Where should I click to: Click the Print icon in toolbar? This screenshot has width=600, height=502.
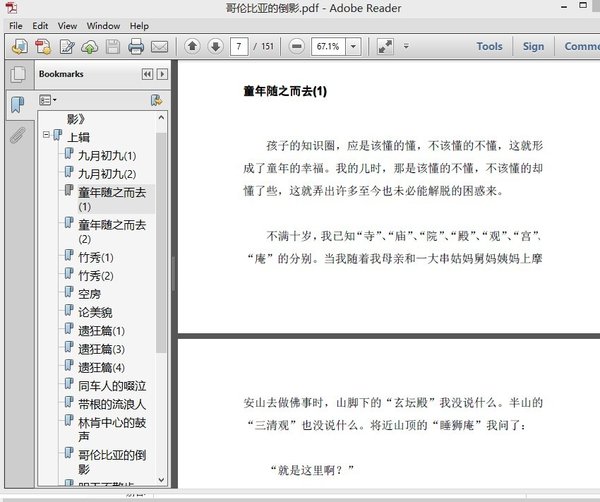point(135,46)
